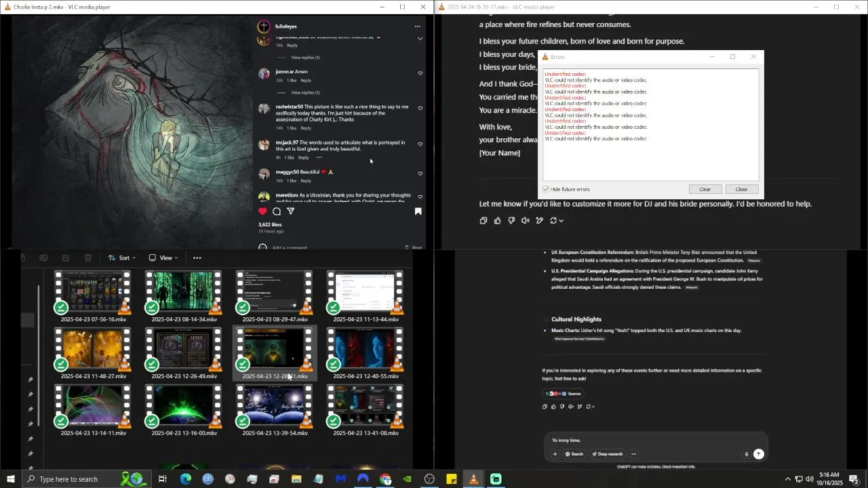Viewport: 868px width, 488px height.
Task: Click the volume speaker icon in system tray
Action: pos(809,479)
